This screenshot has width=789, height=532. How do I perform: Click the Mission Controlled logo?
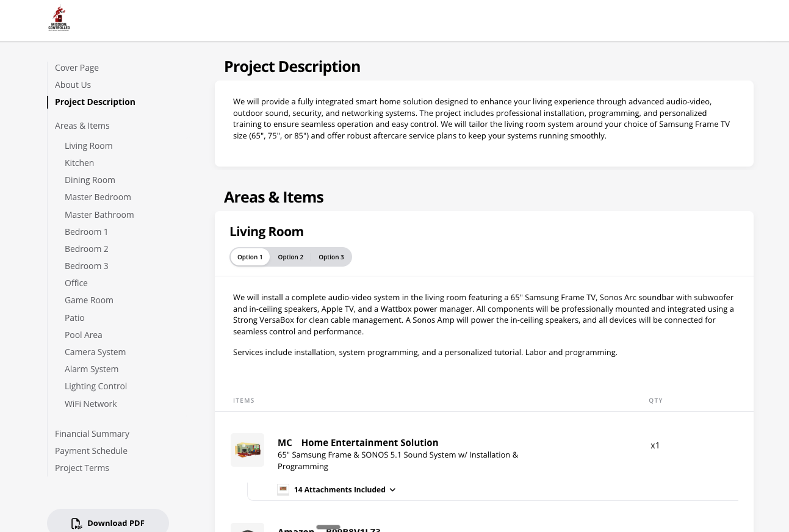[x=59, y=18]
